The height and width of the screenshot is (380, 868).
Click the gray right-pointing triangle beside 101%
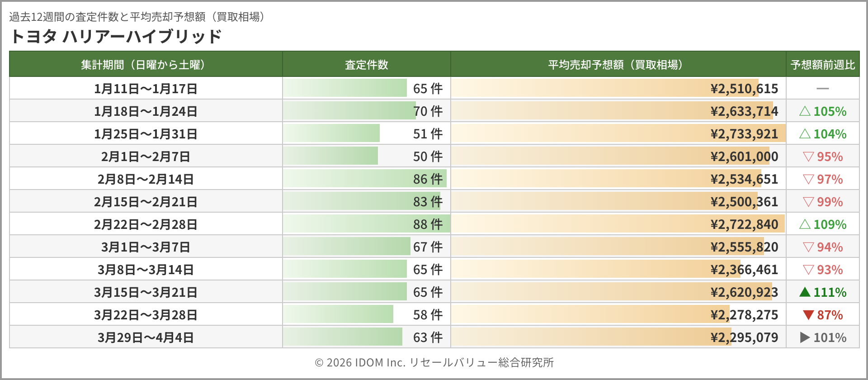[805, 337]
